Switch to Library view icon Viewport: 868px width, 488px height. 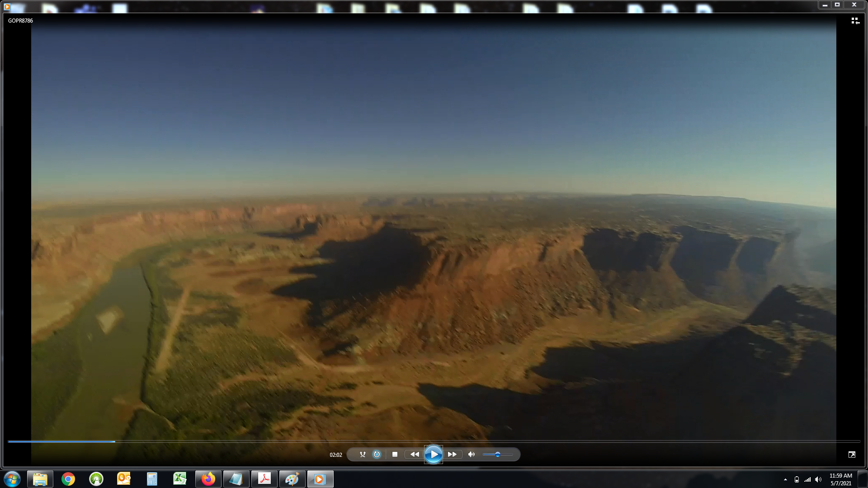click(x=855, y=21)
